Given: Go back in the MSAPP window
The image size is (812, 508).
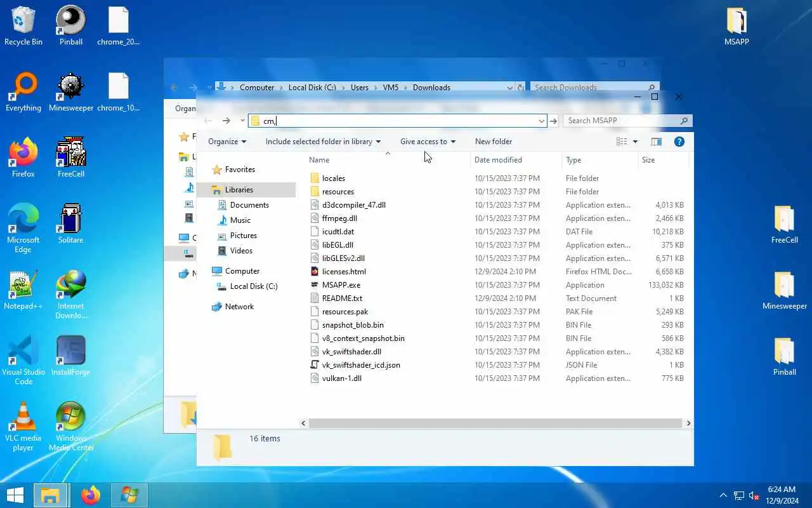Looking at the screenshot, I should (x=208, y=121).
